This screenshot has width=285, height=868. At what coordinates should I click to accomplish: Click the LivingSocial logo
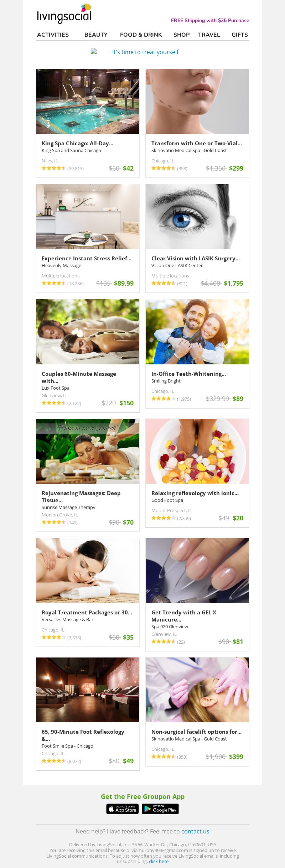coord(64,14)
